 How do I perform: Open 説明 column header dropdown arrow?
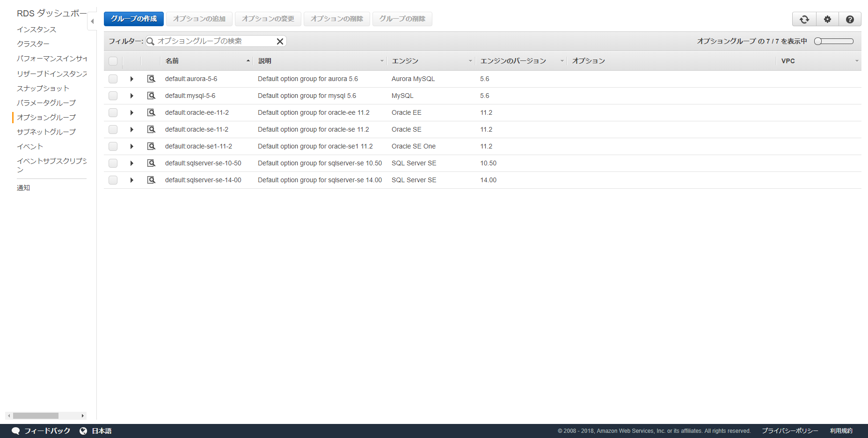pos(382,61)
